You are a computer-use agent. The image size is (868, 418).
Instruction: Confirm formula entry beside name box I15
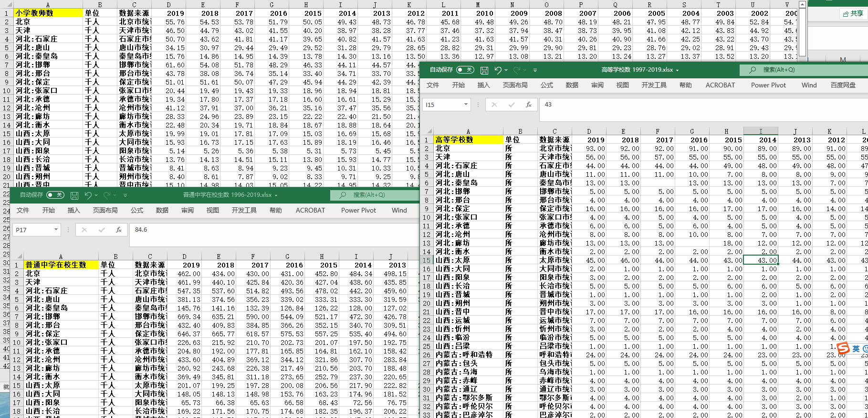pos(512,105)
